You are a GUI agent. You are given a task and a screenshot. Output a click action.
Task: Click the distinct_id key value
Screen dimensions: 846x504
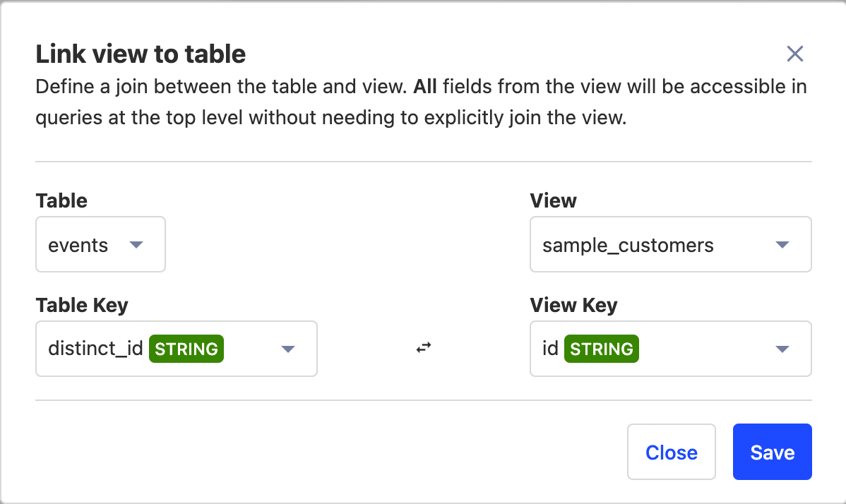95,349
